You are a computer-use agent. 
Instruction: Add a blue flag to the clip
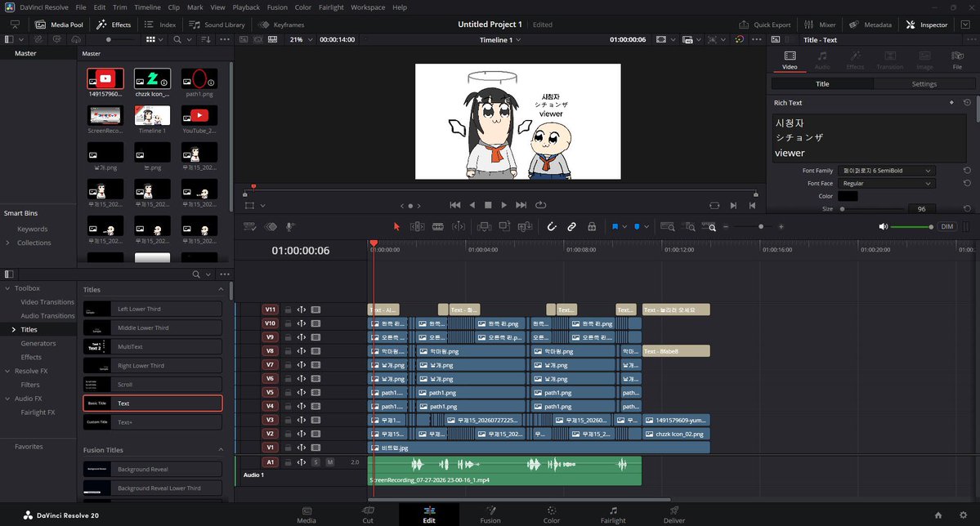point(615,227)
